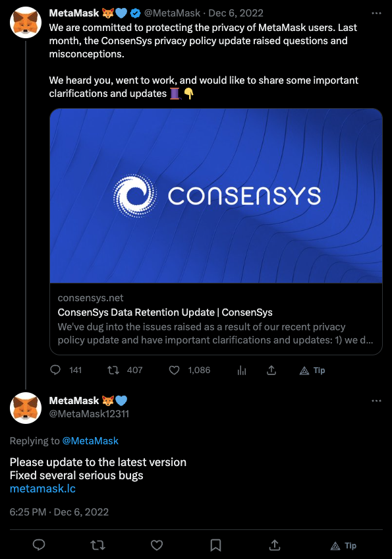Open replies on the original MetaMask tweet
This screenshot has width=392, height=559.
[55, 370]
